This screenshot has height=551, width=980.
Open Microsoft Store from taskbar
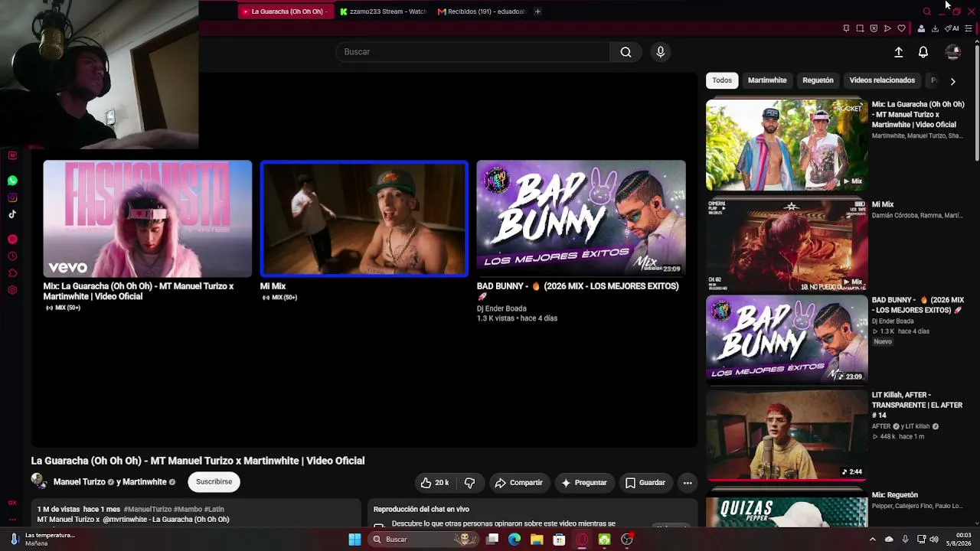(x=559, y=540)
